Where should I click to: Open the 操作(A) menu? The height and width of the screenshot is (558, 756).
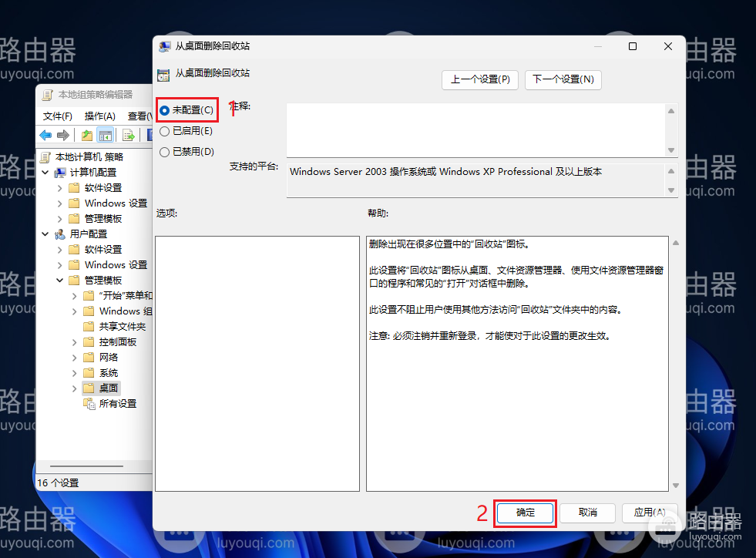click(x=100, y=116)
